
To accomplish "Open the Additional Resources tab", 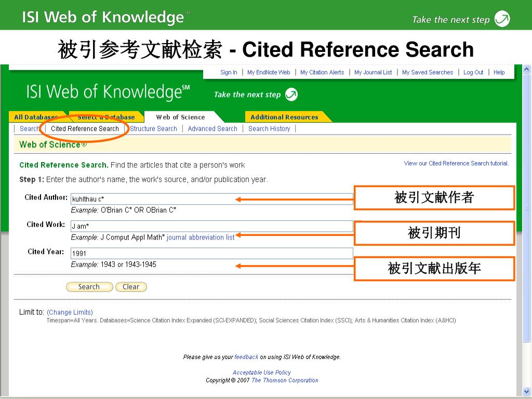I will pos(284,117).
